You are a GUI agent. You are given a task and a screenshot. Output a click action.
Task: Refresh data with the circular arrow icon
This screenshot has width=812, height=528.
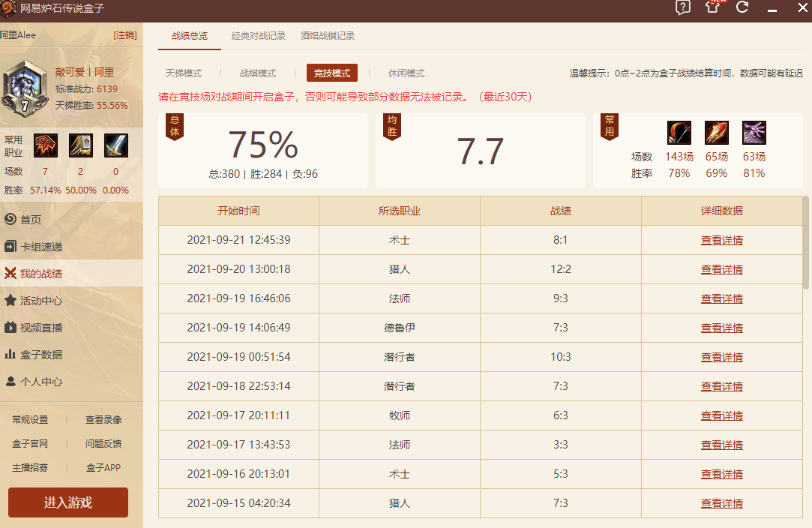pyautogui.click(x=742, y=7)
